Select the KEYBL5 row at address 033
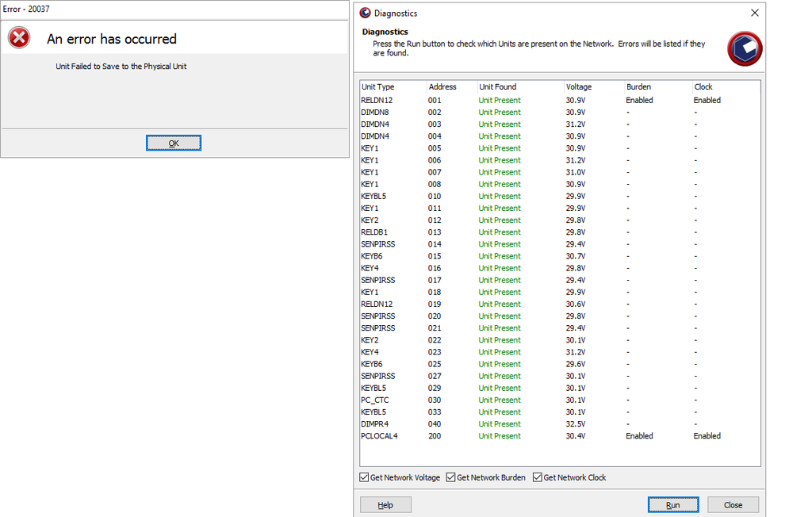Viewport: 812px width, 517px height. tap(560, 412)
